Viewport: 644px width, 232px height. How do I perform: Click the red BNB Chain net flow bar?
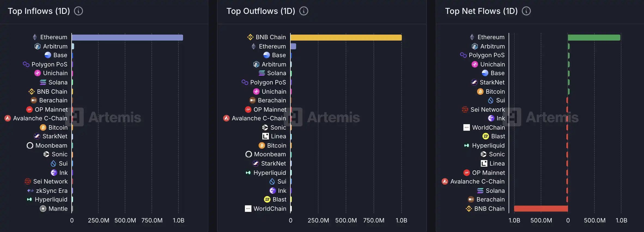tap(541, 209)
